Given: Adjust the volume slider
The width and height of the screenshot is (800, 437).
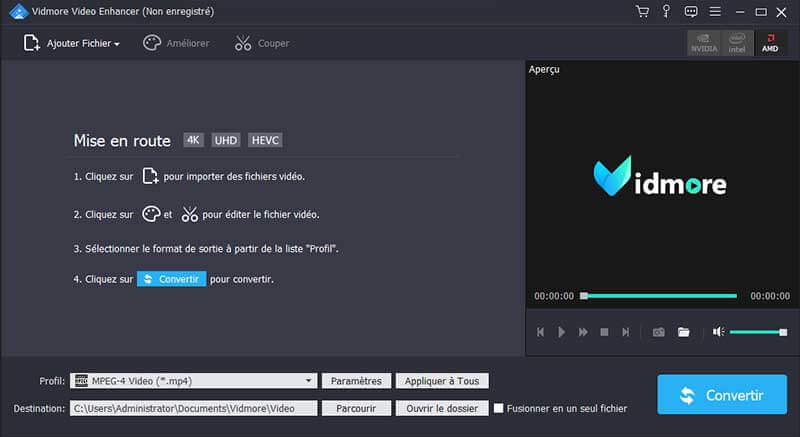Looking at the screenshot, I should tap(757, 332).
